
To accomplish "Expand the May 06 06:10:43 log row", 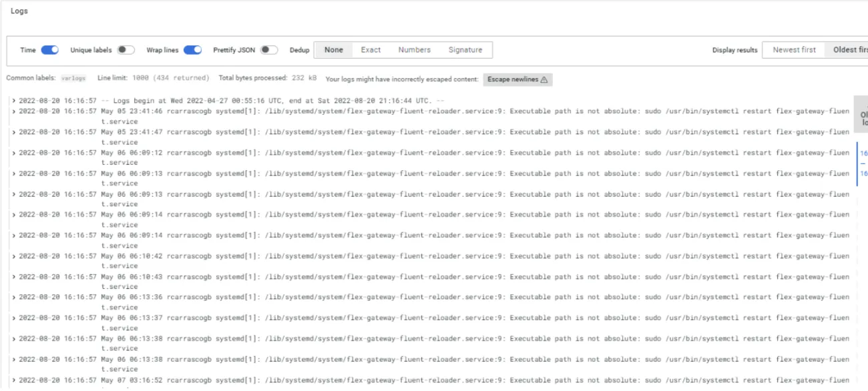I will [14, 276].
